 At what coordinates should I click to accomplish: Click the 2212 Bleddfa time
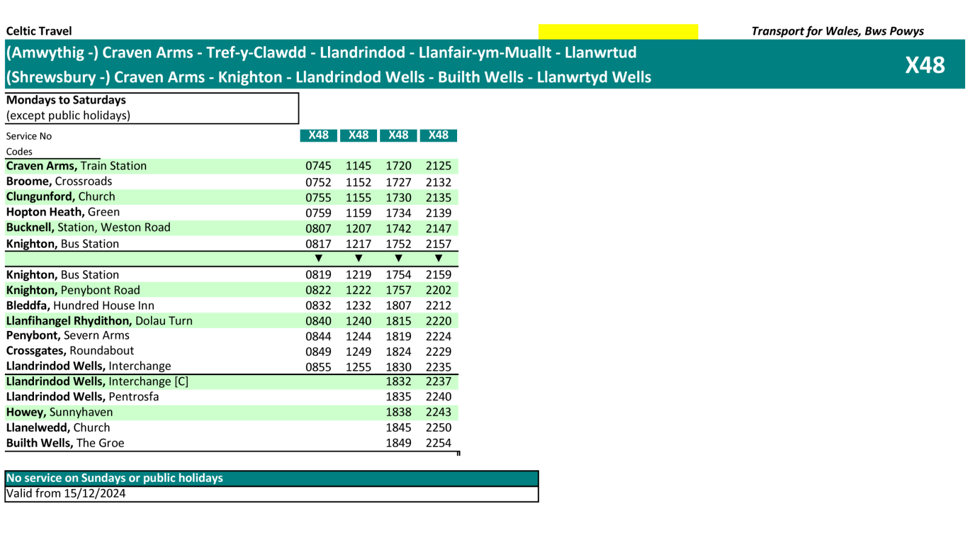click(x=438, y=306)
